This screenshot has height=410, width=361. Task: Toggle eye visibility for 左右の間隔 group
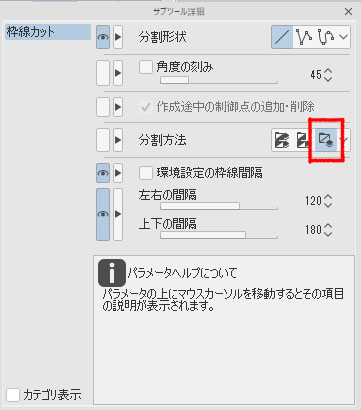tap(103, 214)
